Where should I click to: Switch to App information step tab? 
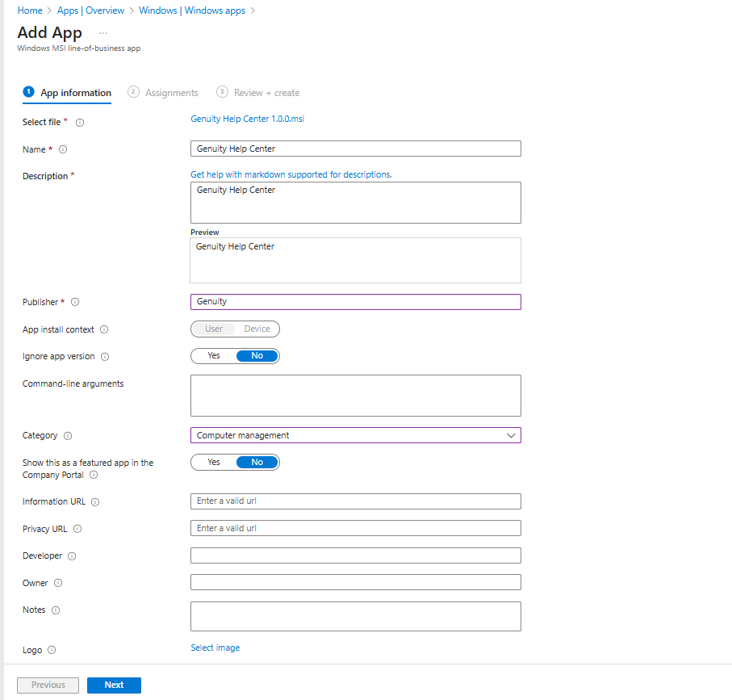coord(67,93)
